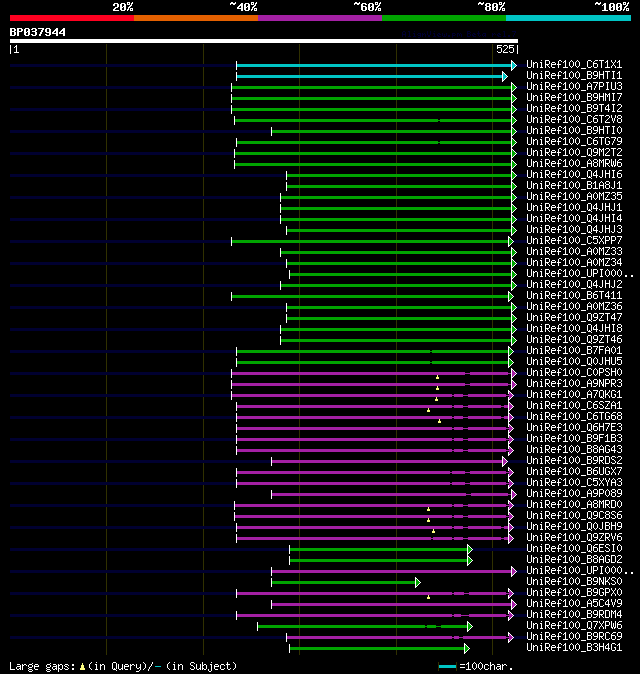Select the UniRef100_B6T411 label
This screenshot has width=640, height=674.
[x=574, y=295]
